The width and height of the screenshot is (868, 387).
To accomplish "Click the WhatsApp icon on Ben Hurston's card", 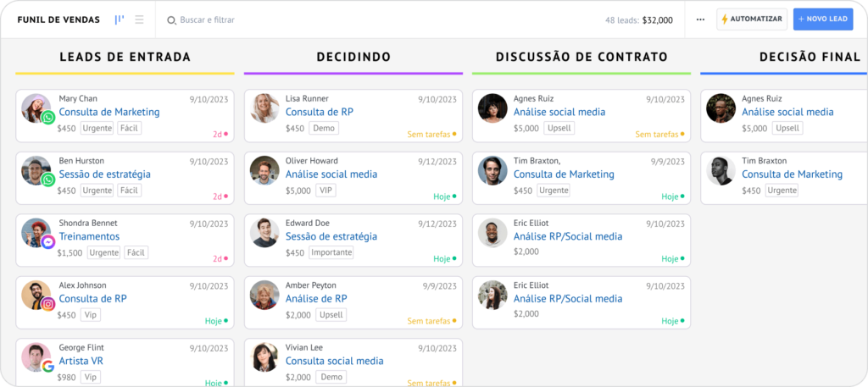I will click(x=48, y=180).
